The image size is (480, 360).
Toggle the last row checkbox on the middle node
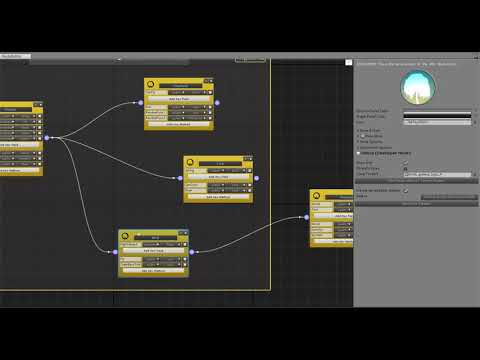(x=250, y=190)
